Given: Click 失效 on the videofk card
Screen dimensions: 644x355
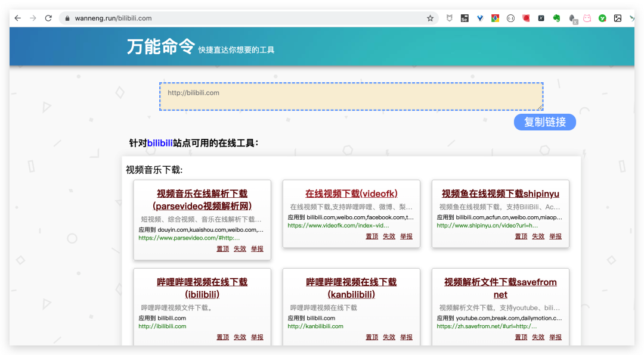Looking at the screenshot, I should tap(389, 236).
